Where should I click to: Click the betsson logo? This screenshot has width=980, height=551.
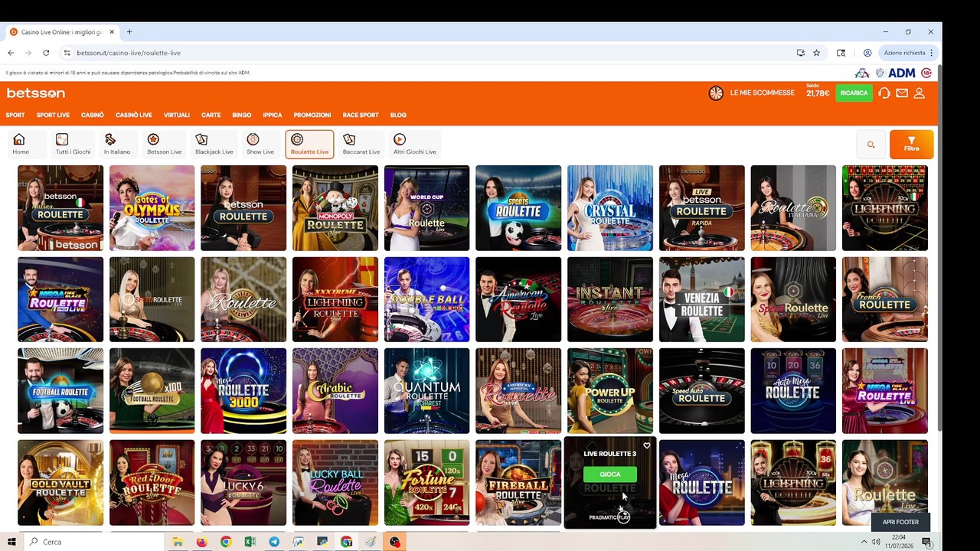tap(36, 93)
